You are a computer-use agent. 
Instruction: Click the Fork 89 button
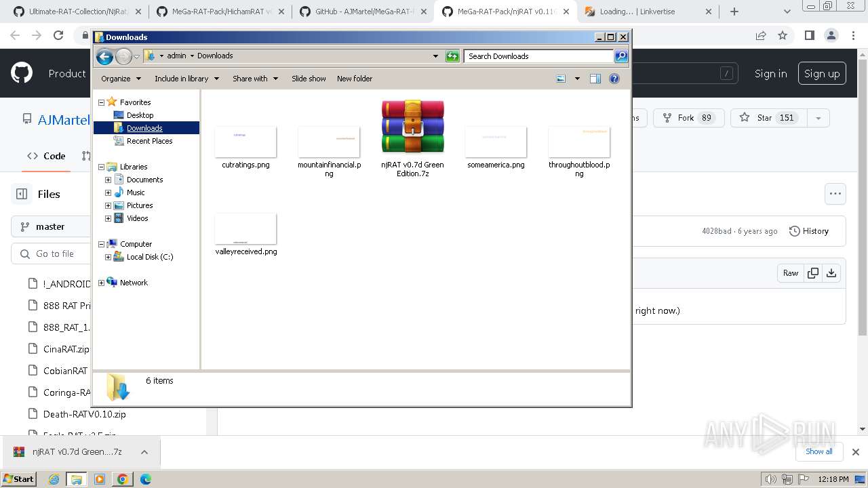pyautogui.click(x=688, y=118)
